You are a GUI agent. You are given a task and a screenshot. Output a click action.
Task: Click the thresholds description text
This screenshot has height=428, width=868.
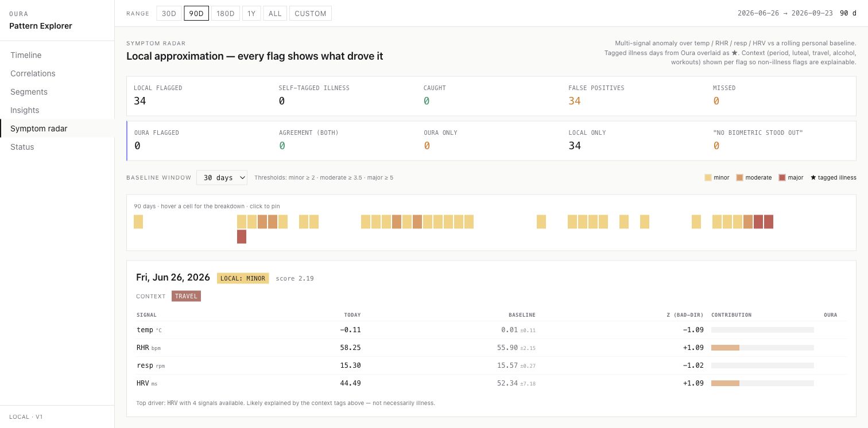[324, 178]
